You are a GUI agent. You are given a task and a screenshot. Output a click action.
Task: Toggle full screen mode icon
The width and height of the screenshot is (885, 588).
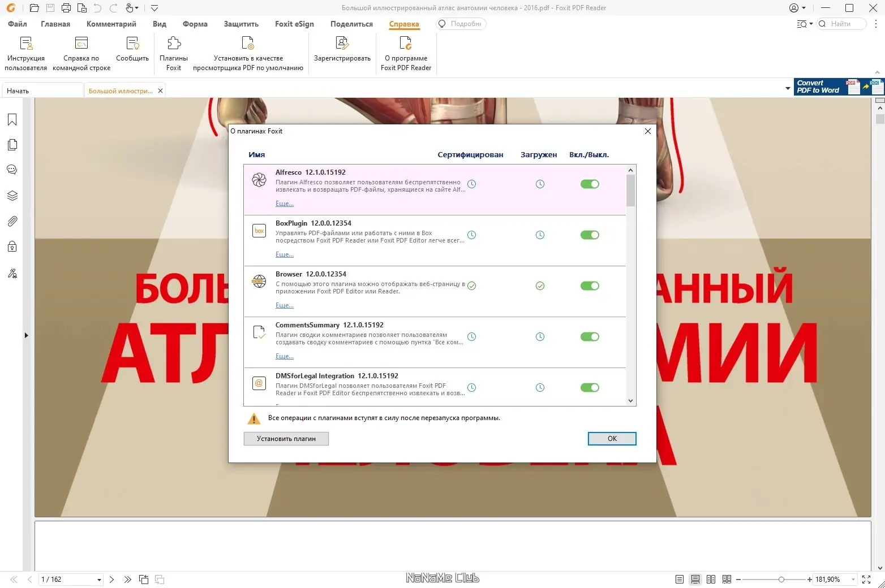pos(866,580)
